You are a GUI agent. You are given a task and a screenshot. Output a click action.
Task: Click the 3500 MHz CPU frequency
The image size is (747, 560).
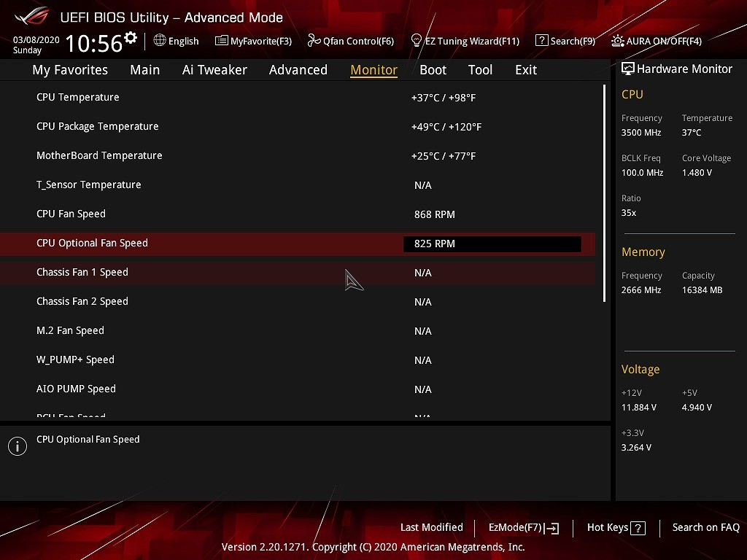[x=641, y=133]
